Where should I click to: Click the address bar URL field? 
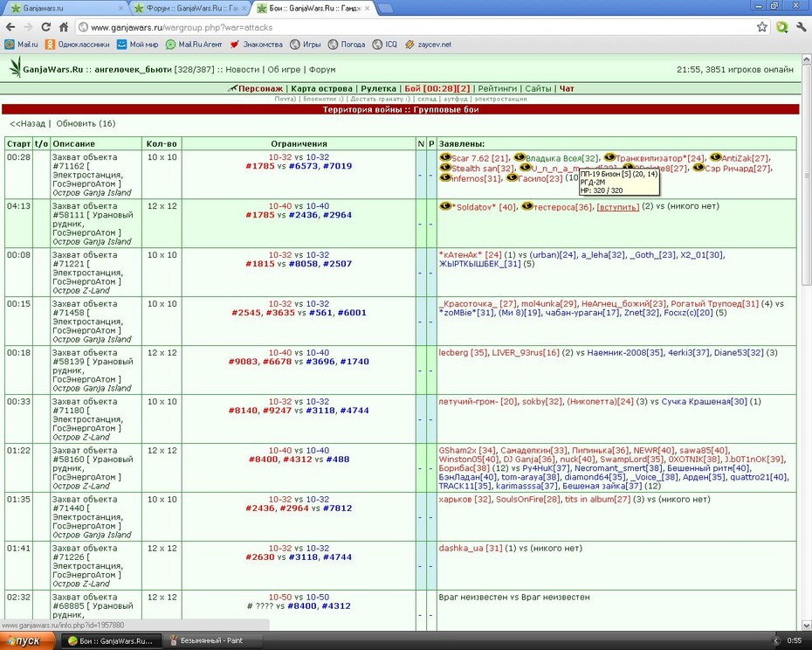point(414,27)
